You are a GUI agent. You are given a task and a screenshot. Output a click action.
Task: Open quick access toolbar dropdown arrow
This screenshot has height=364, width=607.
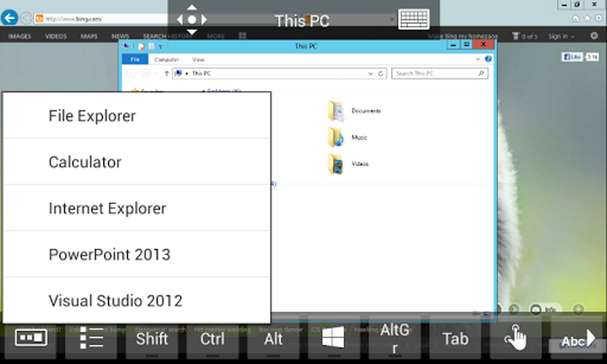161,47
